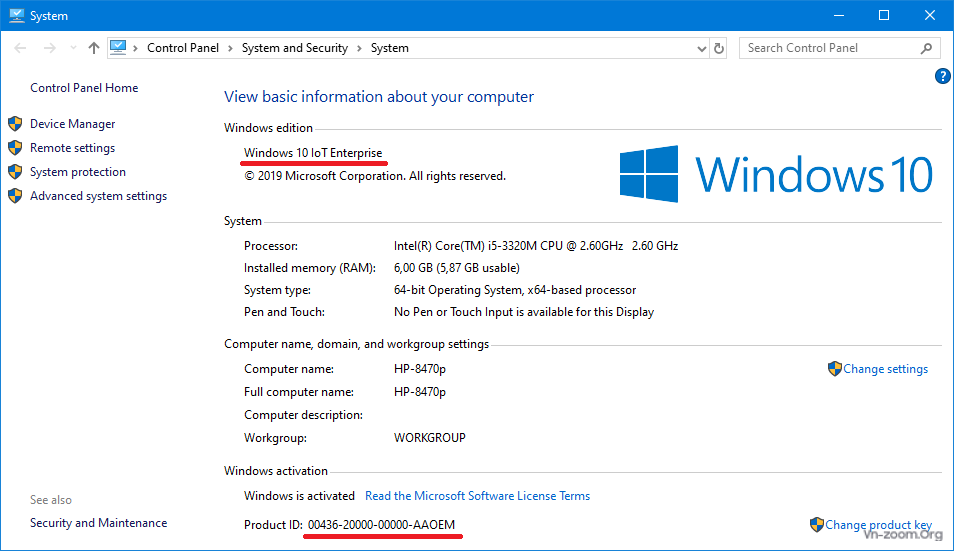Click the System window title icon

click(16, 15)
